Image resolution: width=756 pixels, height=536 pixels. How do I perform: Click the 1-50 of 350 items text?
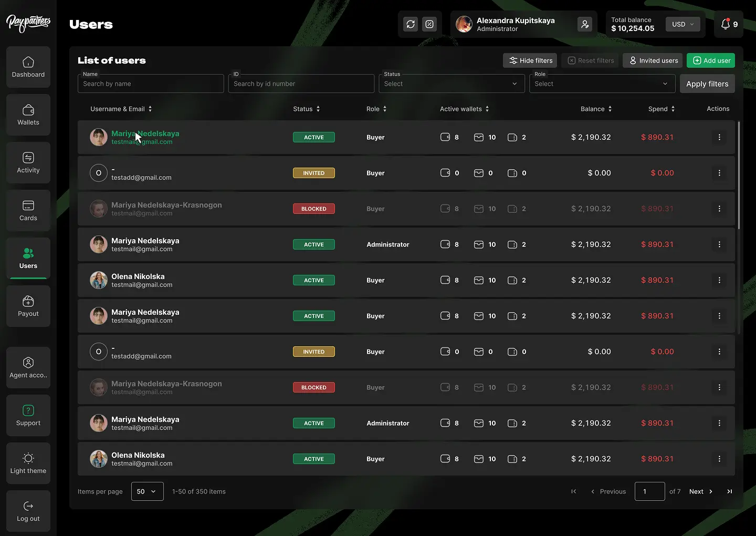pyautogui.click(x=199, y=491)
